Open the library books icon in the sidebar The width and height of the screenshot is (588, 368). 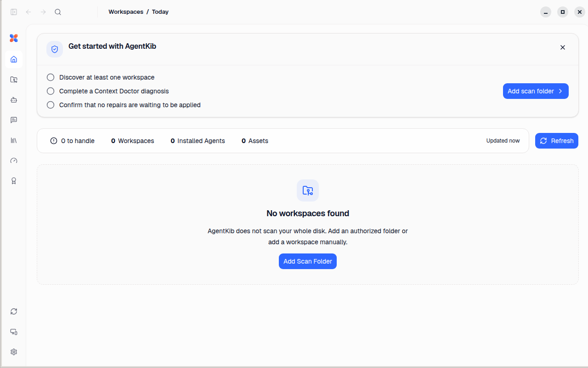tap(14, 140)
